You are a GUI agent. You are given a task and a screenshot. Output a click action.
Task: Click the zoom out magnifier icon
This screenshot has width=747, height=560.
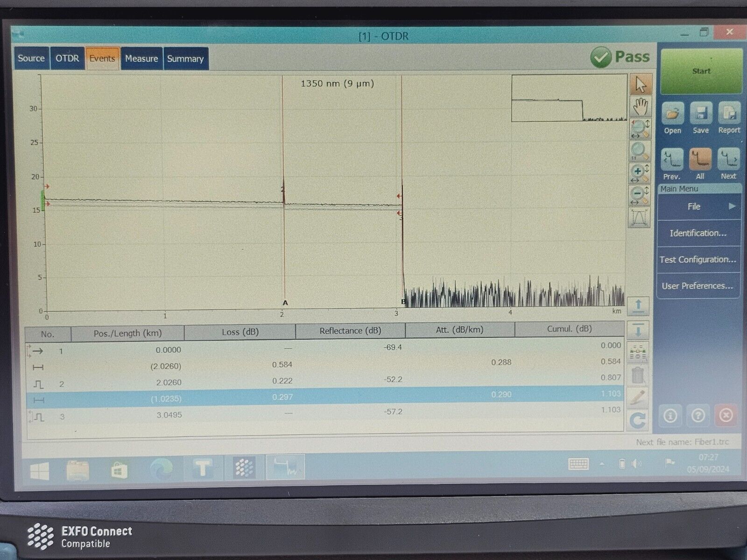tap(639, 196)
